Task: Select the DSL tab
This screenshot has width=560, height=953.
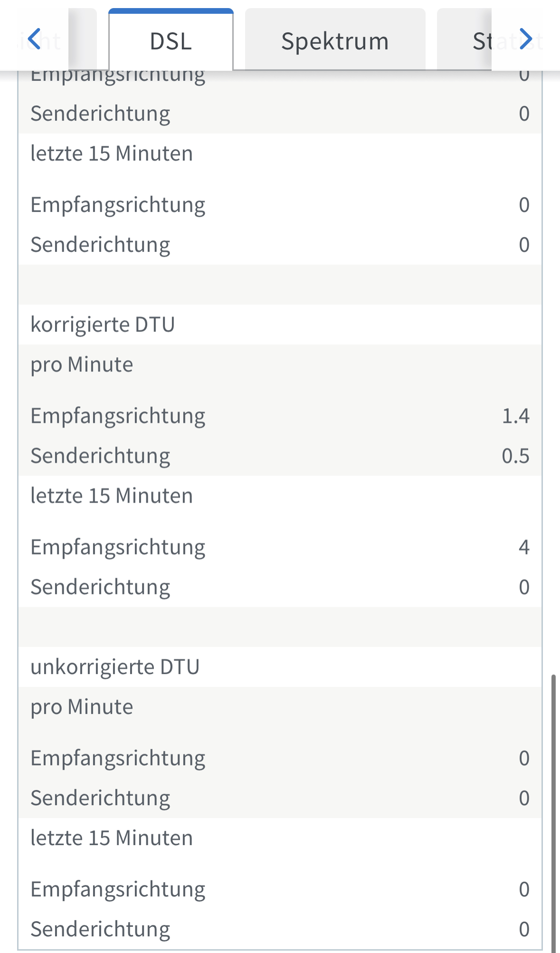Action: (171, 41)
